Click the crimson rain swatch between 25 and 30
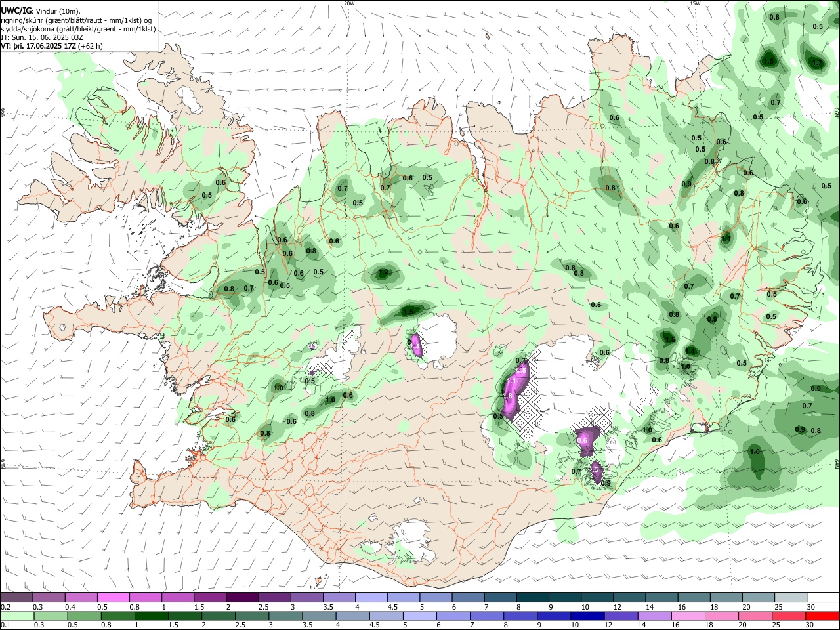Viewport: 840px width, 630px height. tap(789, 616)
